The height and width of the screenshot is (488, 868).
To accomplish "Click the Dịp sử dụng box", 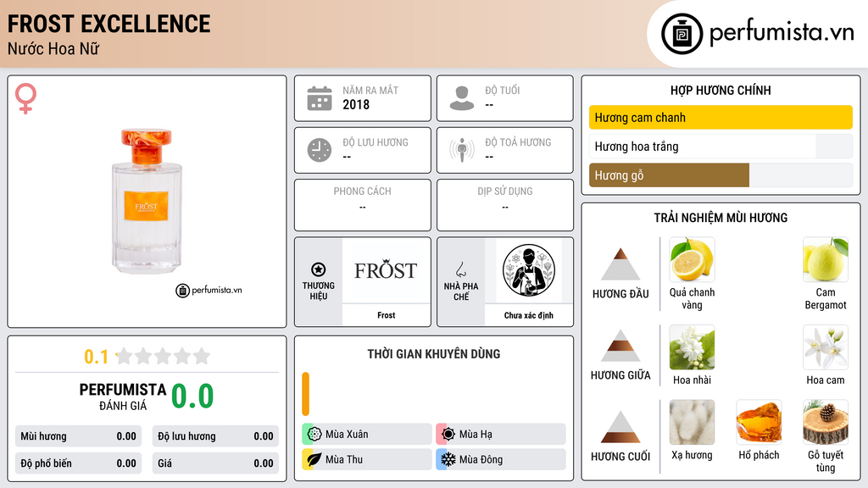I will (x=505, y=205).
